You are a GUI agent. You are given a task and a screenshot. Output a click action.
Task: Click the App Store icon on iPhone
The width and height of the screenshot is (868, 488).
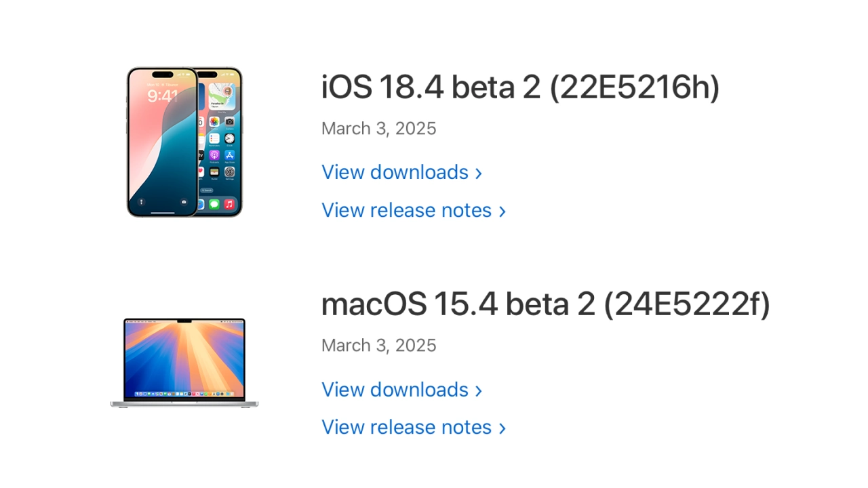click(229, 155)
